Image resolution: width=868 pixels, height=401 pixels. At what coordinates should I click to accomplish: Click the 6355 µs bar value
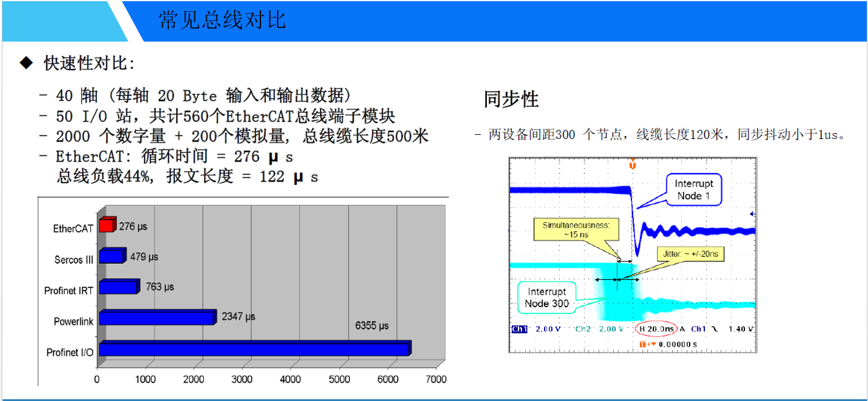point(372,326)
